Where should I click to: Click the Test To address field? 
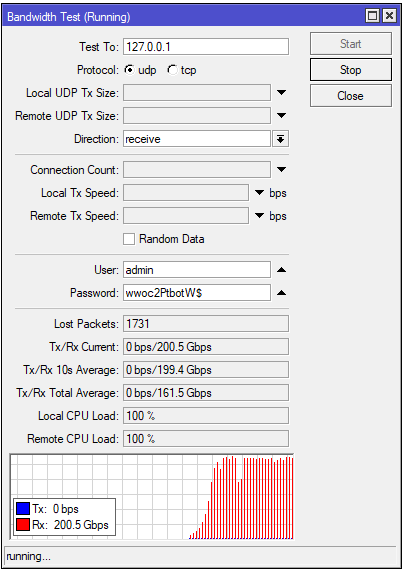tap(206, 47)
